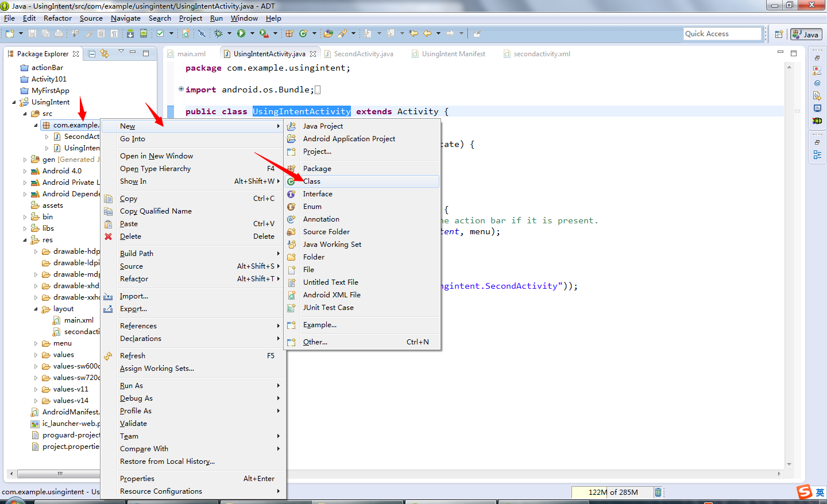Open the Console view icon in right trim
This screenshot has height=504, width=827.
click(x=817, y=108)
